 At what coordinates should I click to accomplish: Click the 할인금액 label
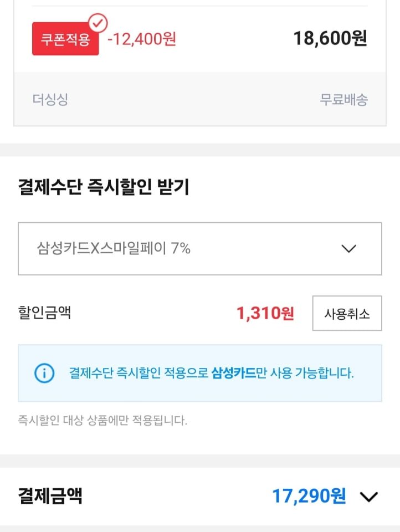click(x=44, y=313)
